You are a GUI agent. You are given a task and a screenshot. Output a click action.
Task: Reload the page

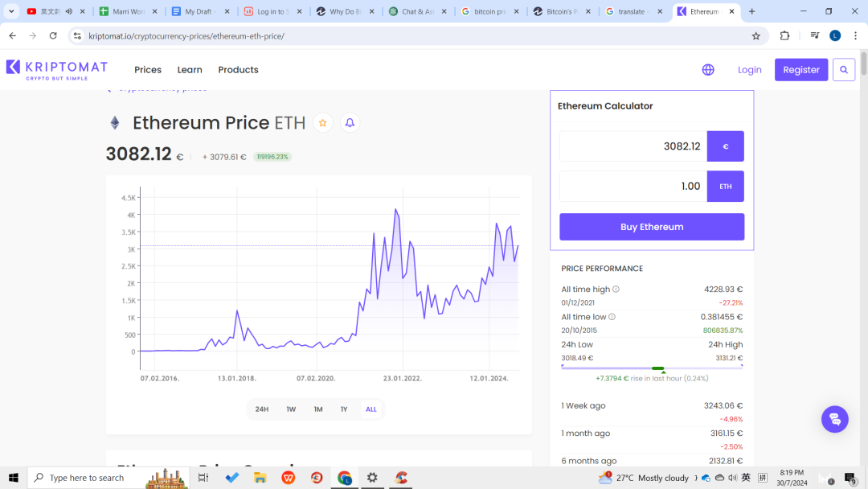coord(53,36)
